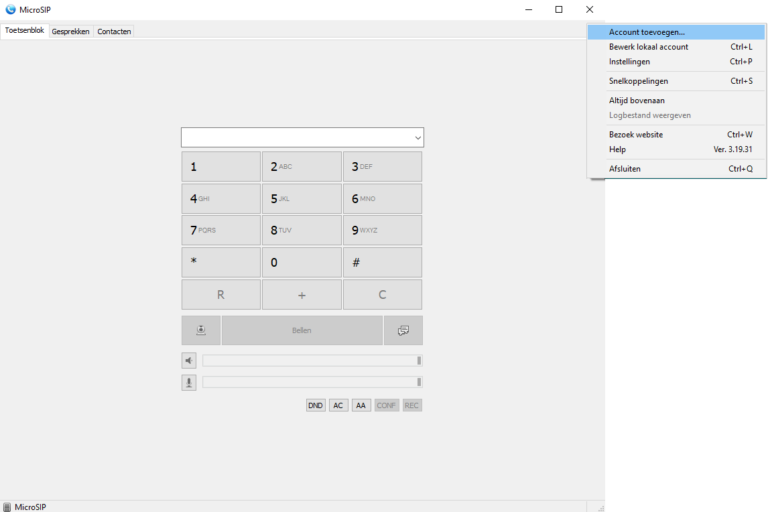
Task: Dial key 9 WXYZ
Action: (x=383, y=230)
